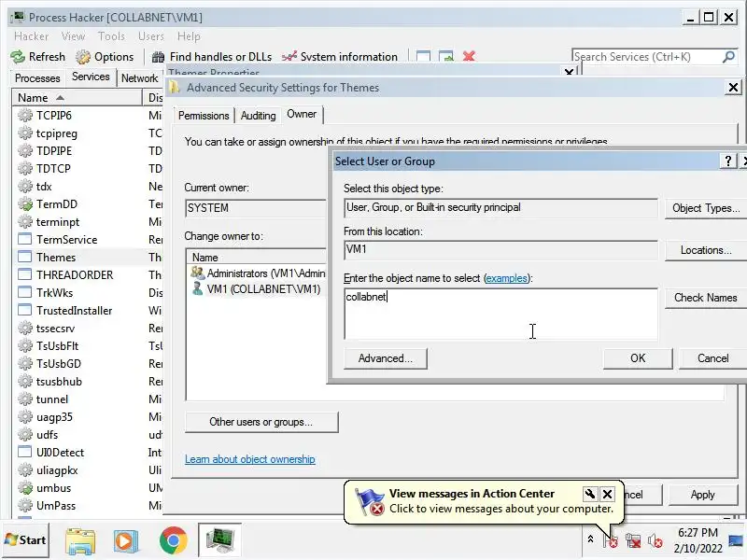Open Windows Explorer from taskbar
This screenshot has height=560, width=747.
click(x=80, y=541)
